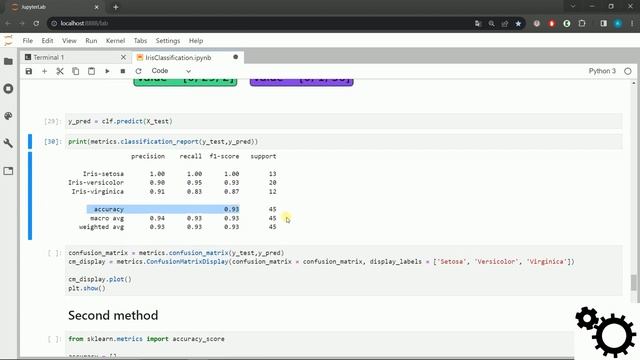Open the Edit menu
The height and width of the screenshot is (360, 640).
47,41
